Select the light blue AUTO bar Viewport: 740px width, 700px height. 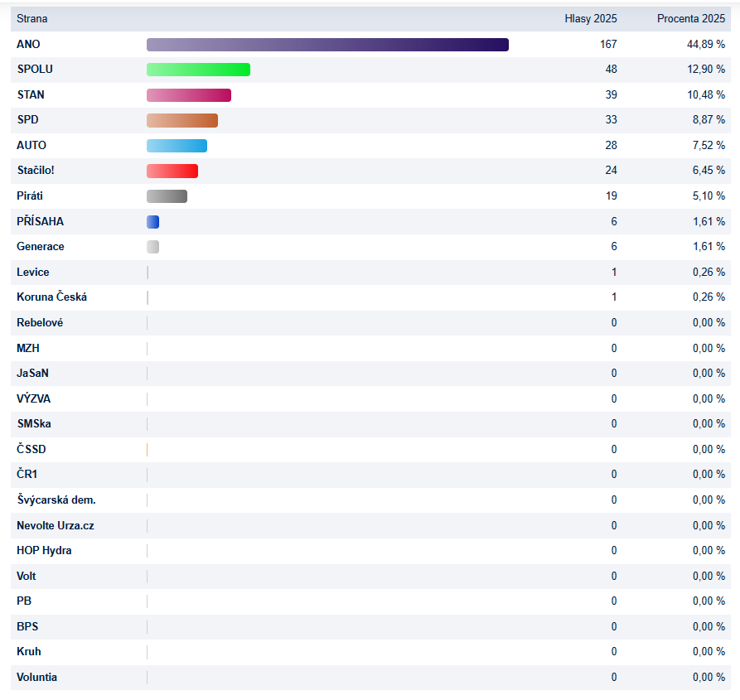177,146
